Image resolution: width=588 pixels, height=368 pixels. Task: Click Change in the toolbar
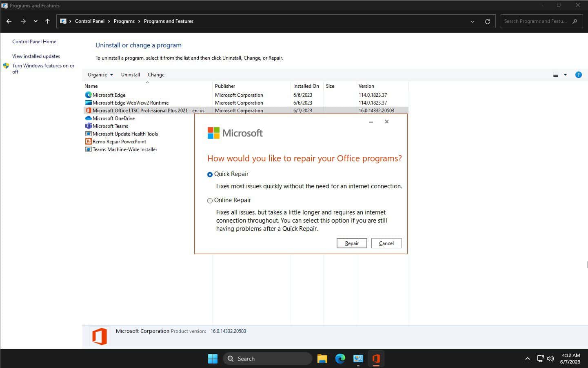point(156,75)
